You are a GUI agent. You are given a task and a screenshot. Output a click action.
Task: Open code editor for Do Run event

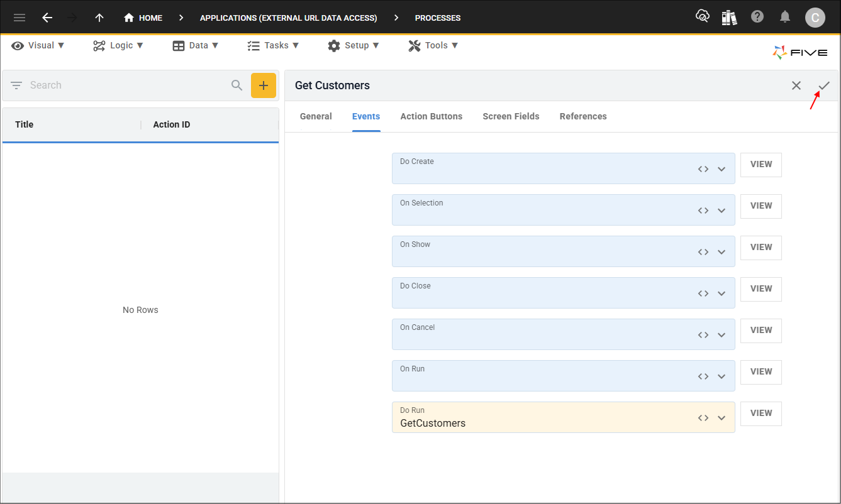click(703, 418)
